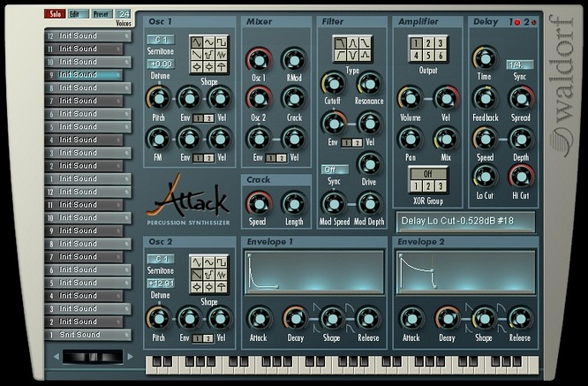Set XOR Group to Off
Screen dimensions: 588x386
pos(428,174)
